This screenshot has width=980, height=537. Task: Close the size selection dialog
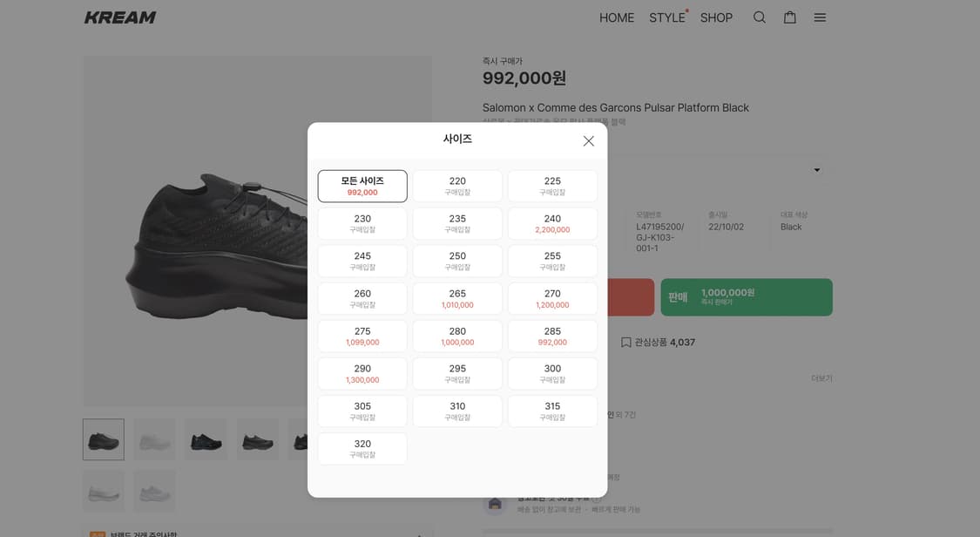588,141
